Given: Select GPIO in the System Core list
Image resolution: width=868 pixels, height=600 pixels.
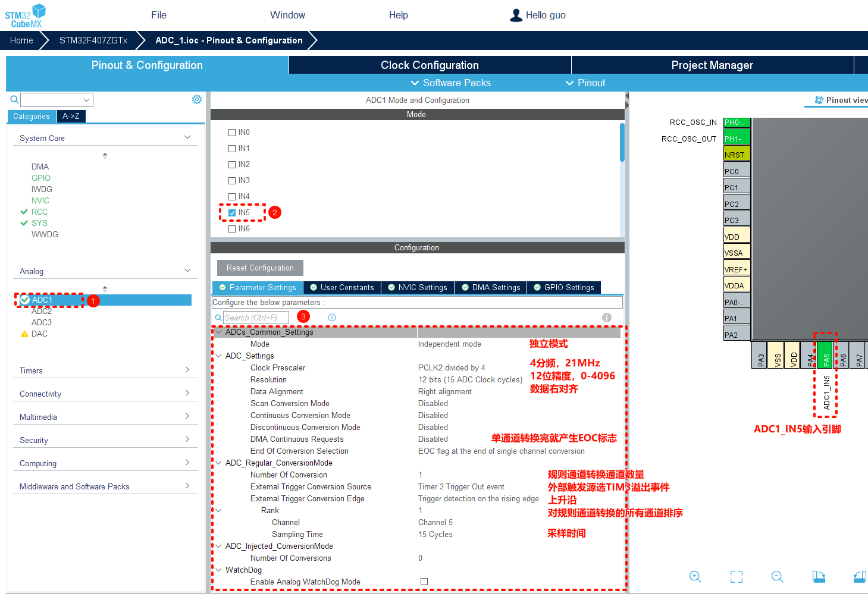Looking at the screenshot, I should 41,178.
